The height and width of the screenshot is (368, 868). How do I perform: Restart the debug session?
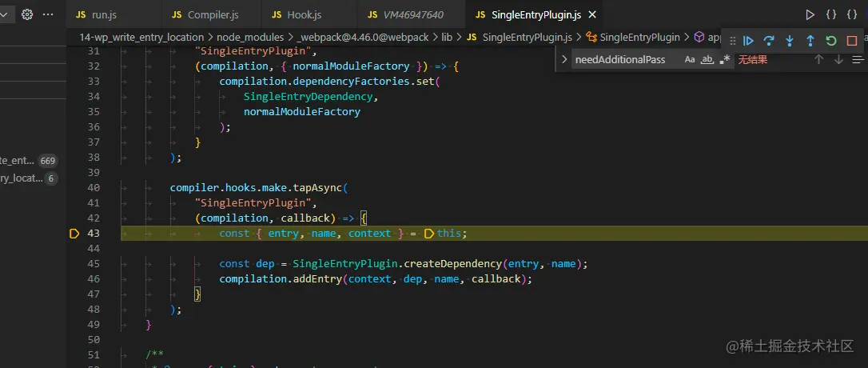click(831, 41)
